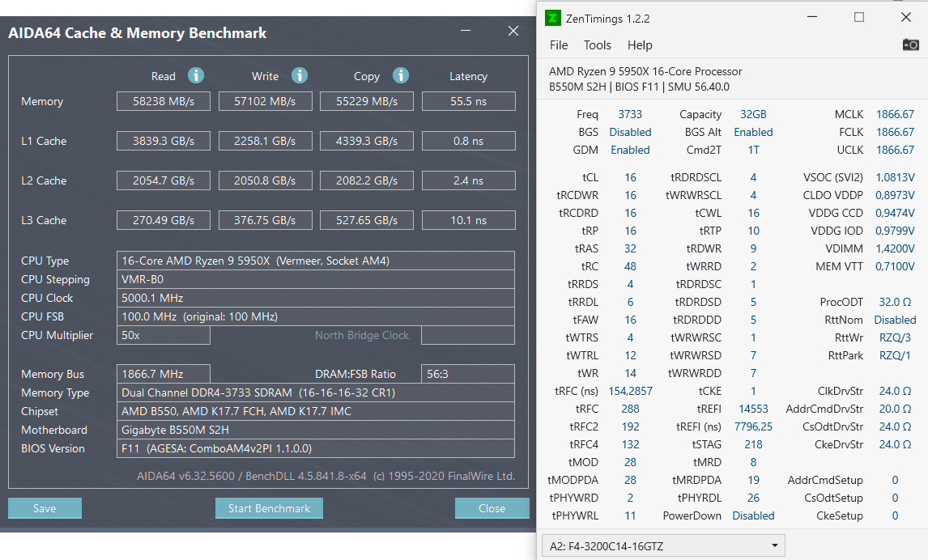Click the RttPark value RZQ/1
The height and width of the screenshot is (560, 928).
[x=895, y=355]
